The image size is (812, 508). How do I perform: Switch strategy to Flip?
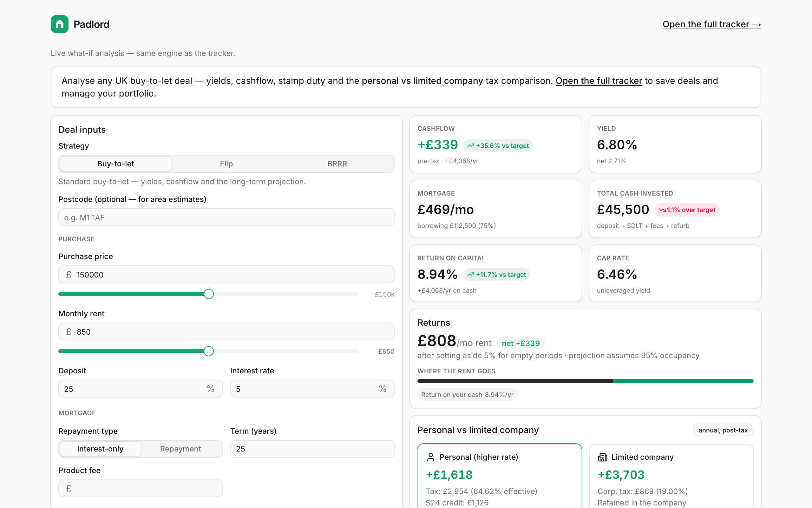coord(226,164)
